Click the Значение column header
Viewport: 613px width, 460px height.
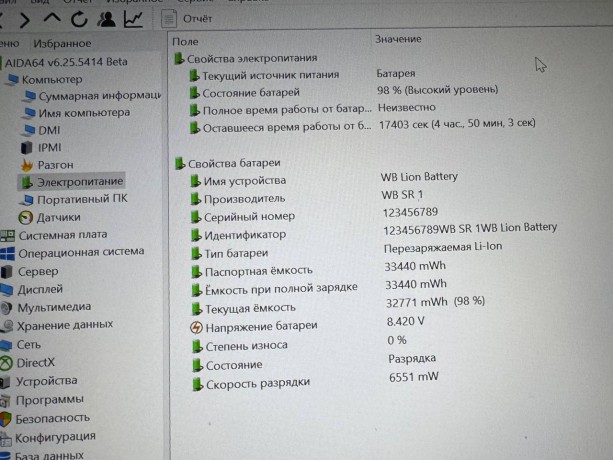click(x=398, y=39)
